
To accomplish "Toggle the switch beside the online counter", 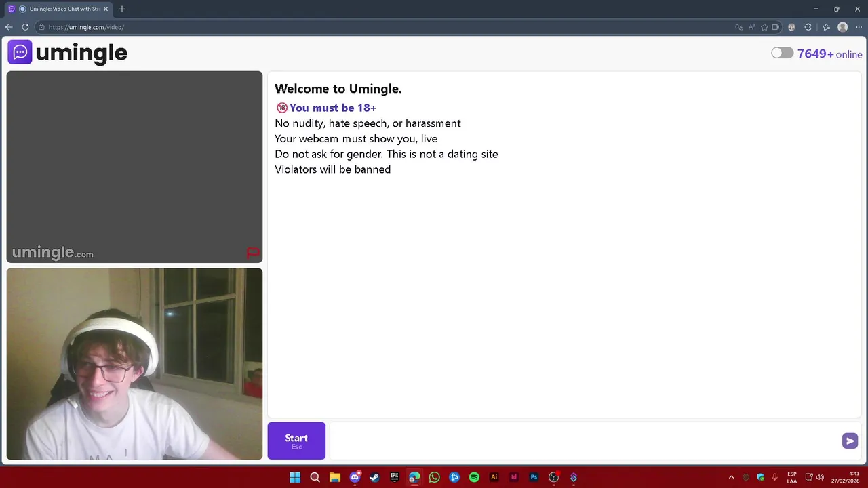I will (782, 53).
